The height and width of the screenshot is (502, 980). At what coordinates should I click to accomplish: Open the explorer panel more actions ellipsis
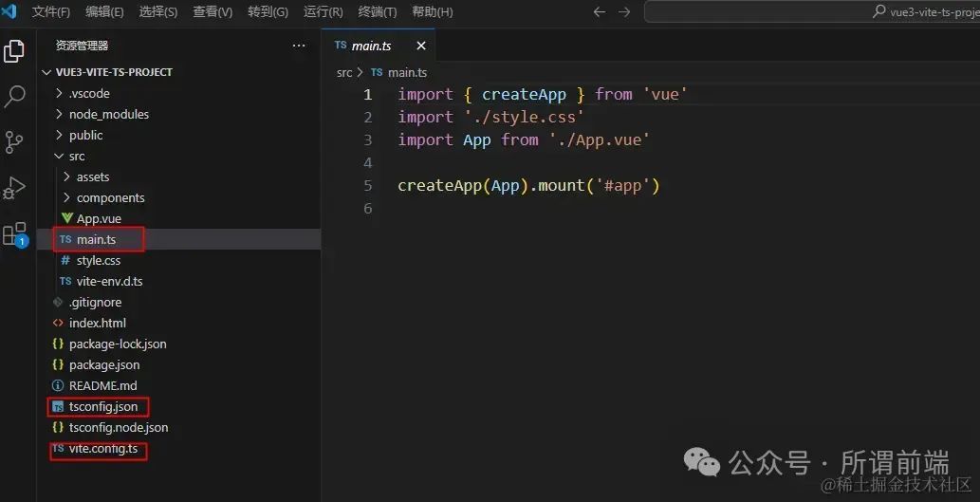point(299,46)
